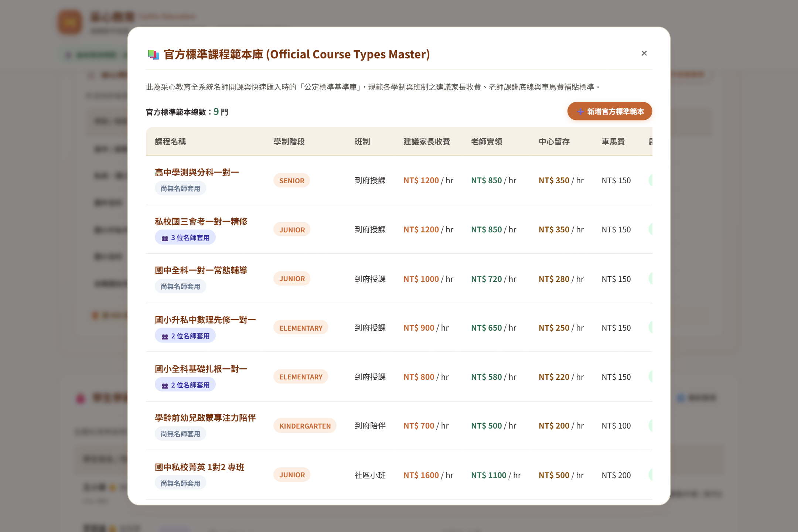Click ELEMENTARY tag in 國小升私中數理先修一對一 row
Viewport: 798px width, 532px height.
point(301,328)
